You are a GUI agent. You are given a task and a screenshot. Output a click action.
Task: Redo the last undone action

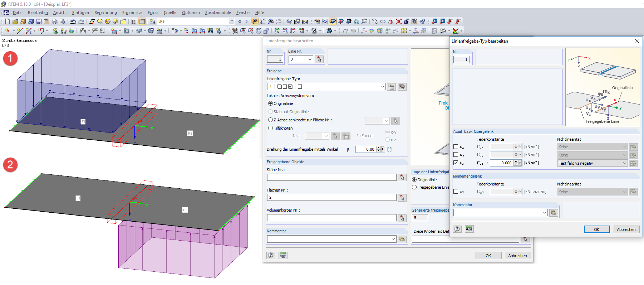coord(81,21)
